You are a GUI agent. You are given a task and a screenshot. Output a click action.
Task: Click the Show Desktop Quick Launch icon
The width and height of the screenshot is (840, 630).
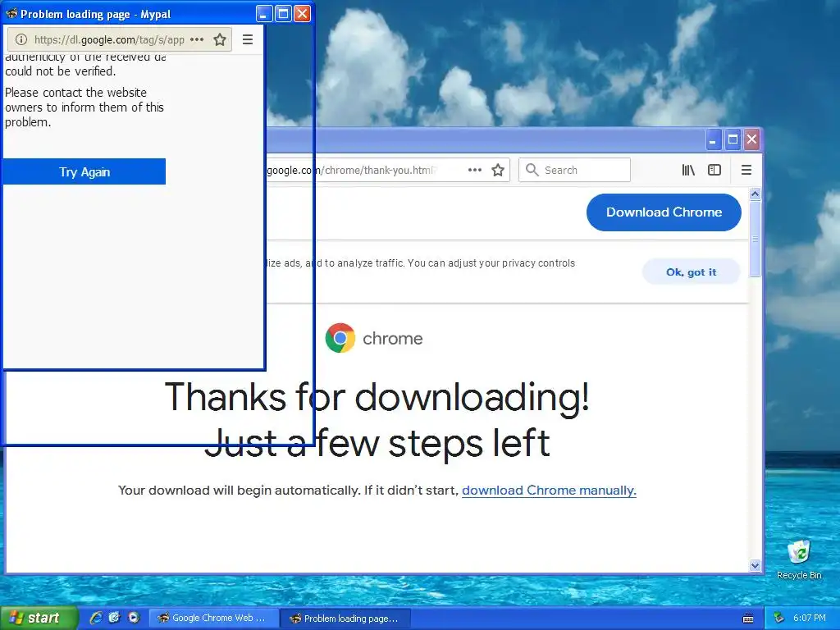[115, 618]
